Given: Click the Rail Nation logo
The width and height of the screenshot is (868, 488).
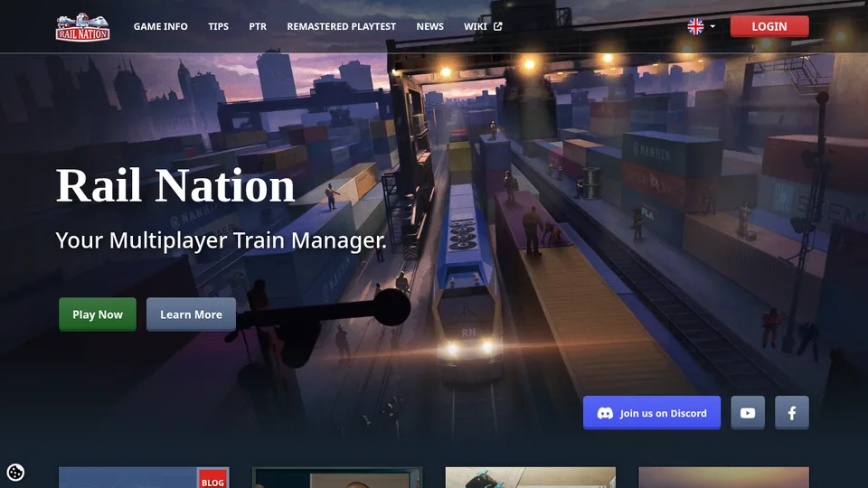Looking at the screenshot, I should coord(82,26).
